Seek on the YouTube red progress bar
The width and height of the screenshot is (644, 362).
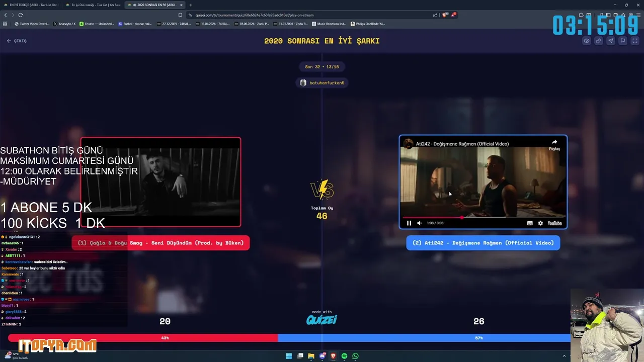(483, 217)
